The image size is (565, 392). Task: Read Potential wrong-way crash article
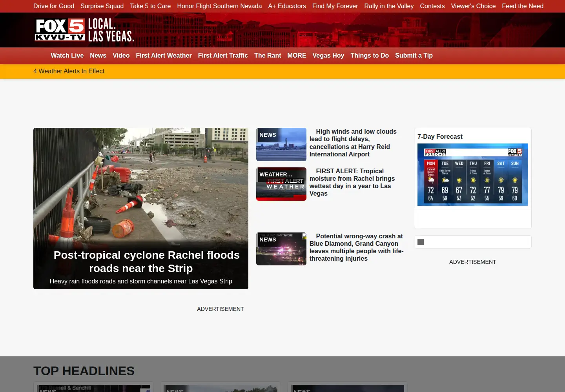[x=356, y=247]
